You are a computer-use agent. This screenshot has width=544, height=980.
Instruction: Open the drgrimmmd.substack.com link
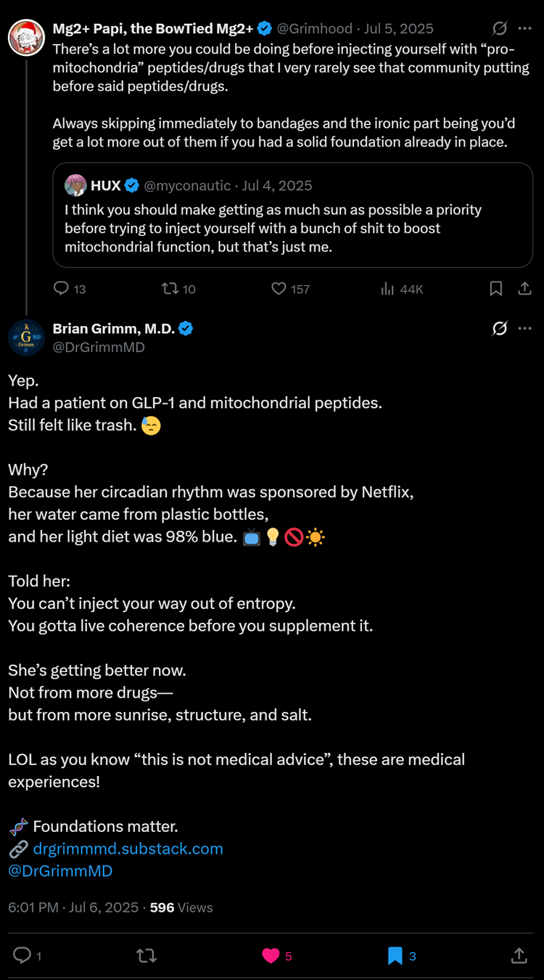click(x=128, y=849)
